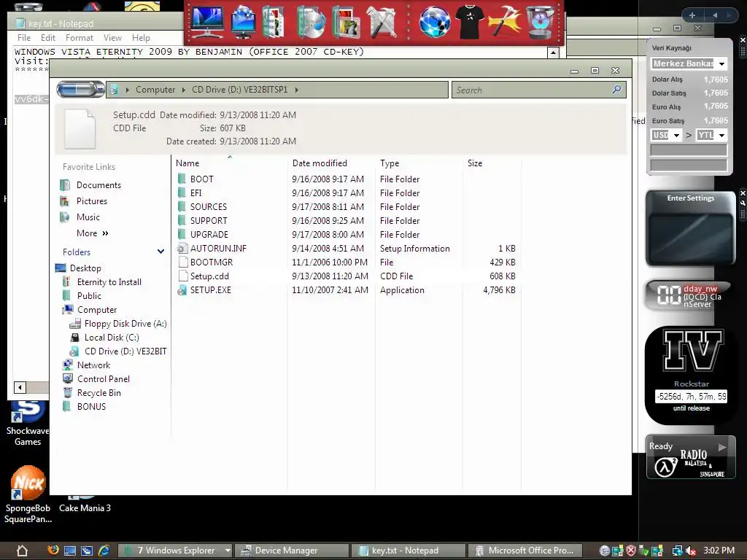This screenshot has height=560, width=747.
Task: Launch the network globe monitor dock icon
Action: click(x=244, y=22)
